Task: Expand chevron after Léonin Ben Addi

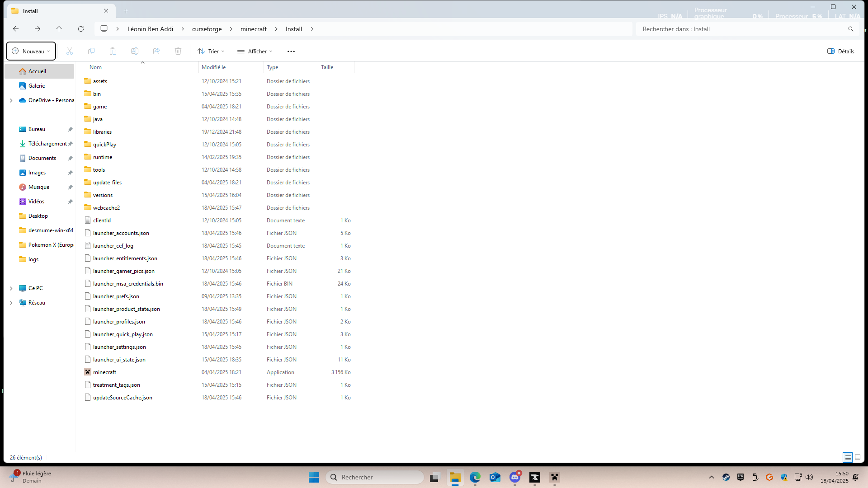Action: (x=183, y=29)
